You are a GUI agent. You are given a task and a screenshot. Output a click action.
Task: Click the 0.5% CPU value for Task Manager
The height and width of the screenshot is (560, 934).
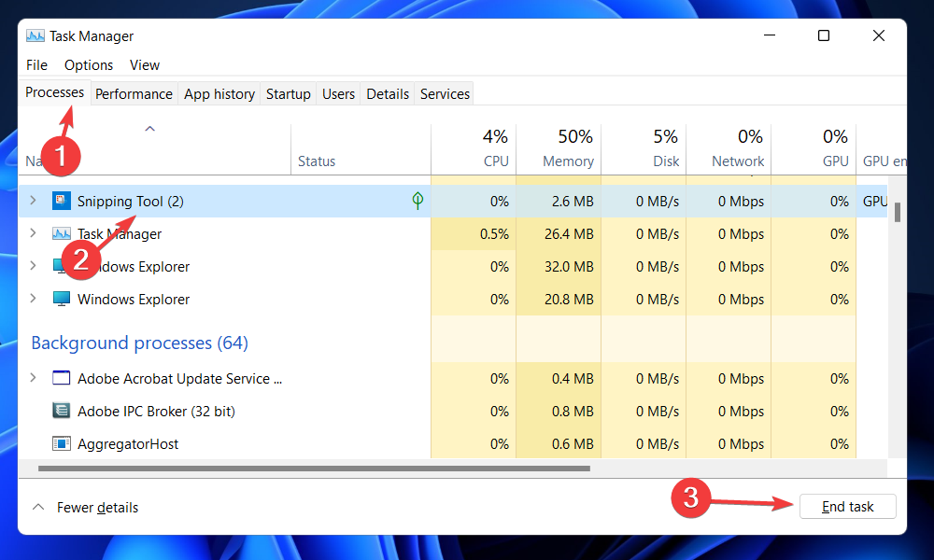pyautogui.click(x=494, y=234)
